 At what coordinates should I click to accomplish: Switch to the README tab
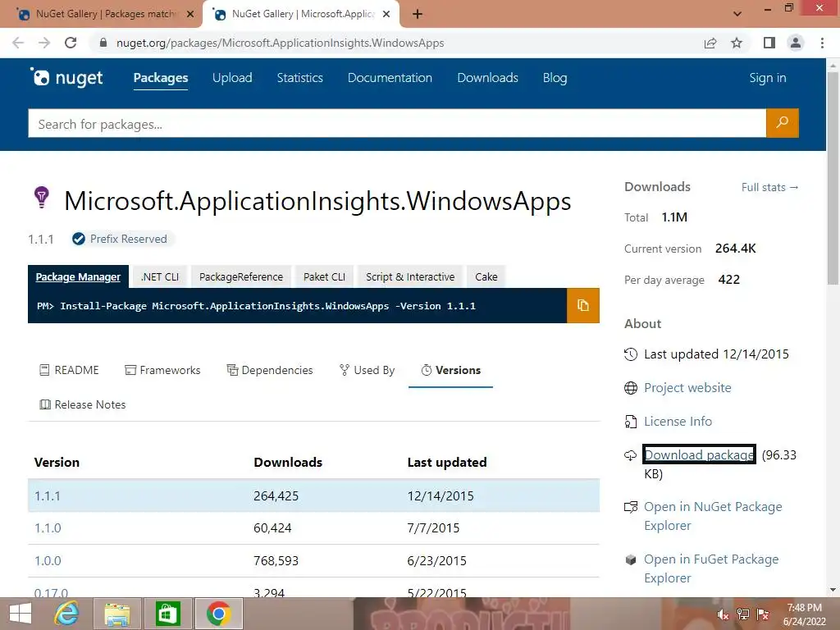pyautogui.click(x=69, y=370)
